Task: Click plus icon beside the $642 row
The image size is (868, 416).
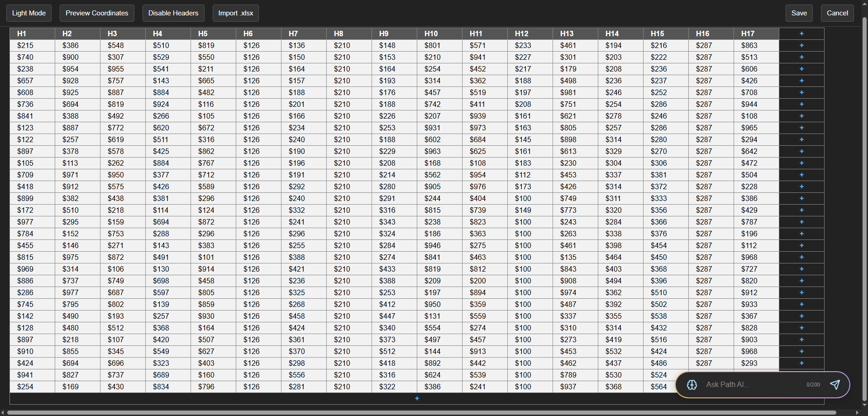Action: point(801,151)
